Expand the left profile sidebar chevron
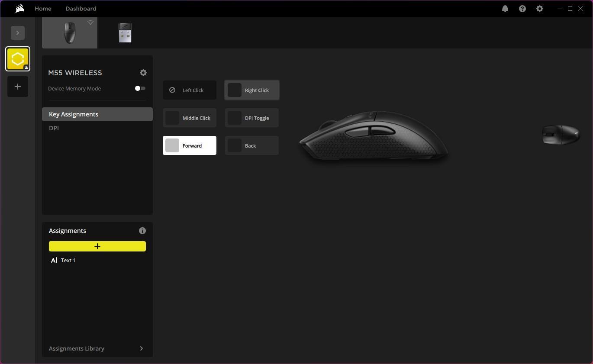Image resolution: width=593 pixels, height=364 pixels. point(18,33)
